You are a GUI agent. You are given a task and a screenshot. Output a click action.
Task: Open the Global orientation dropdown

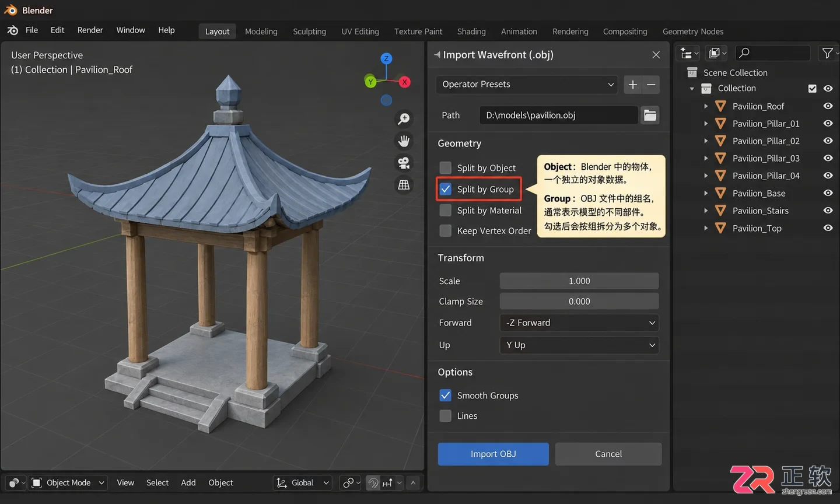pyautogui.click(x=303, y=482)
